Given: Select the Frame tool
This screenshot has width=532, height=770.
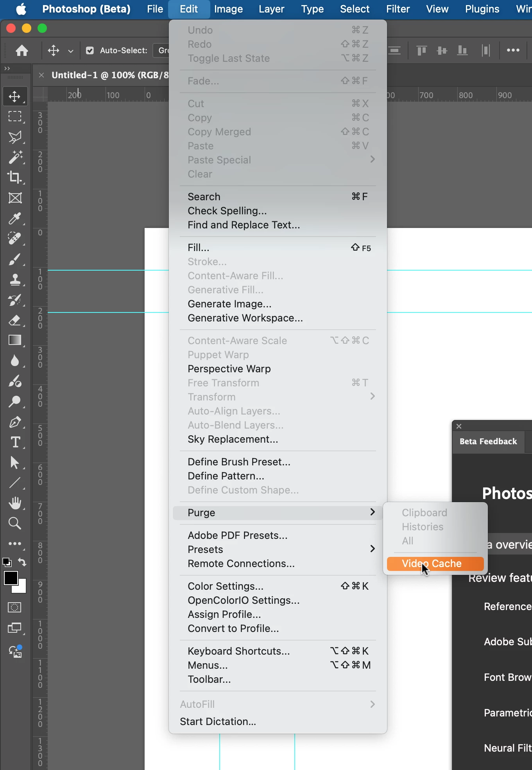Looking at the screenshot, I should coord(15,198).
